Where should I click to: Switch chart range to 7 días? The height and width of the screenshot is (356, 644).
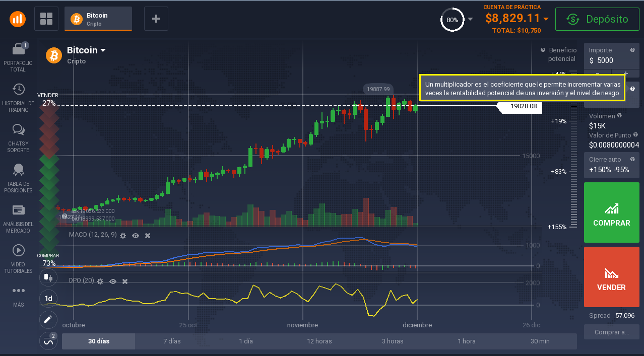172,341
